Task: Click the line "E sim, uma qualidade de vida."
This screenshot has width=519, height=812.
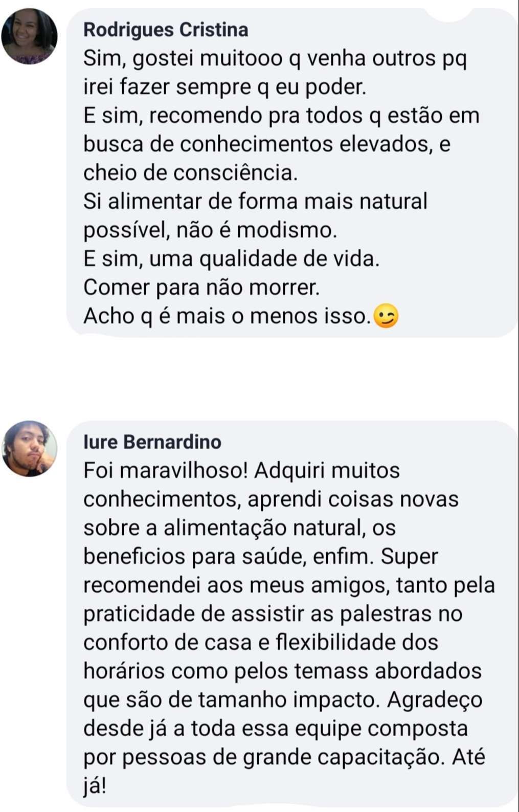Action: 232,259
